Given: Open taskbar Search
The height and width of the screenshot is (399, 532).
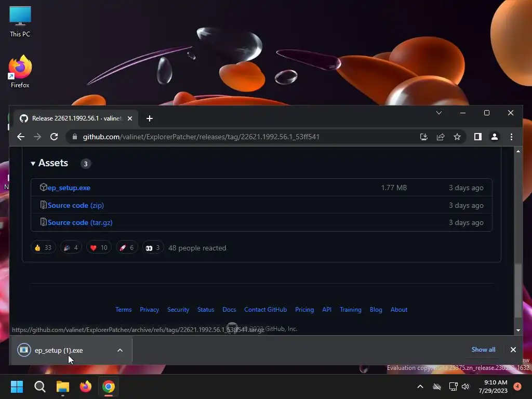Looking at the screenshot, I should [39, 387].
